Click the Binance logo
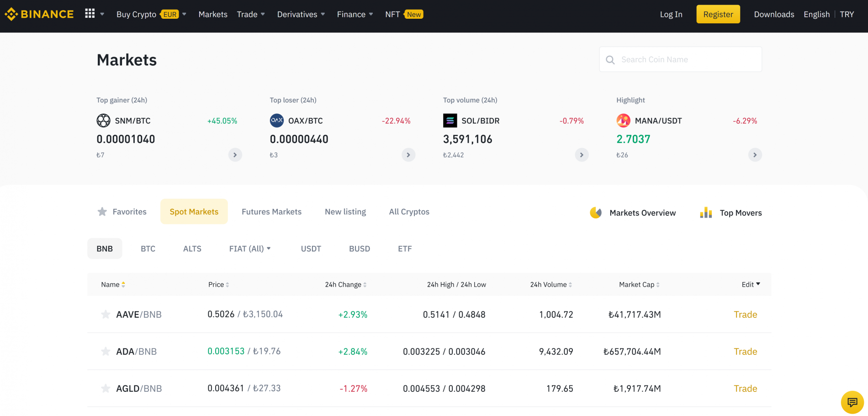The height and width of the screenshot is (416, 868). 39,14
